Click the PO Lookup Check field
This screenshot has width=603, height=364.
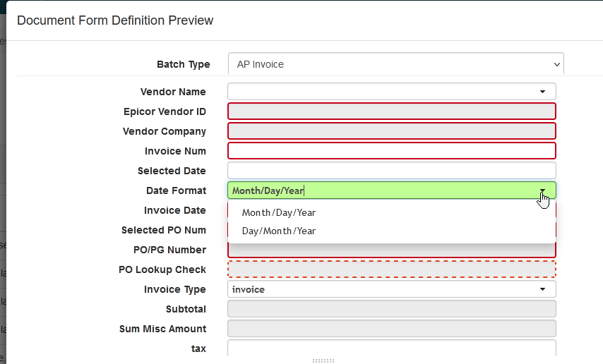click(x=391, y=269)
